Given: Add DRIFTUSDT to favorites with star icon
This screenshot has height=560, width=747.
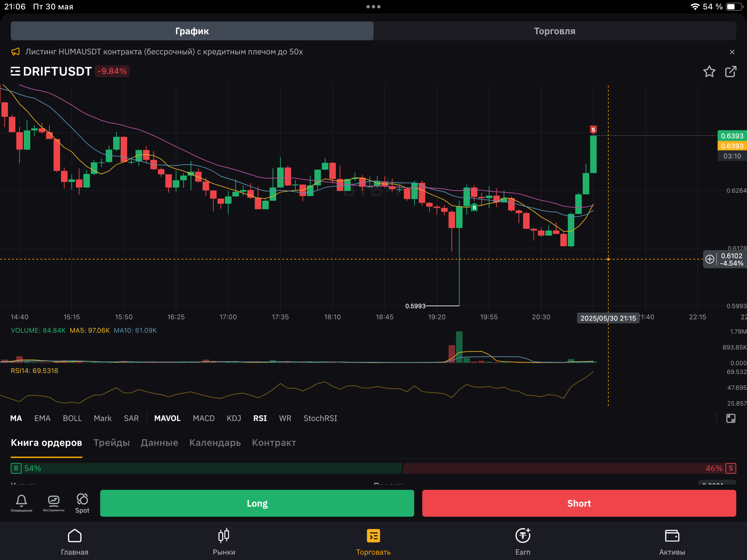Looking at the screenshot, I should [709, 72].
